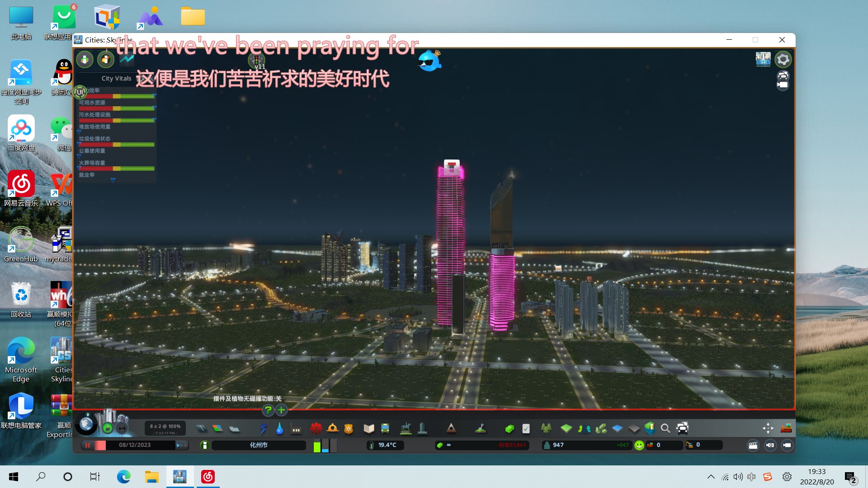This screenshot has width=868, height=488.
Task: Open the Healthcare services menu
Action: [316, 428]
